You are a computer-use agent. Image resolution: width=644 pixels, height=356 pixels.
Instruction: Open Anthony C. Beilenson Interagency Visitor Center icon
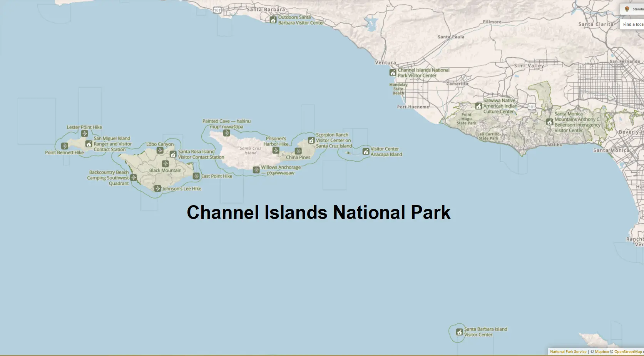550,122
